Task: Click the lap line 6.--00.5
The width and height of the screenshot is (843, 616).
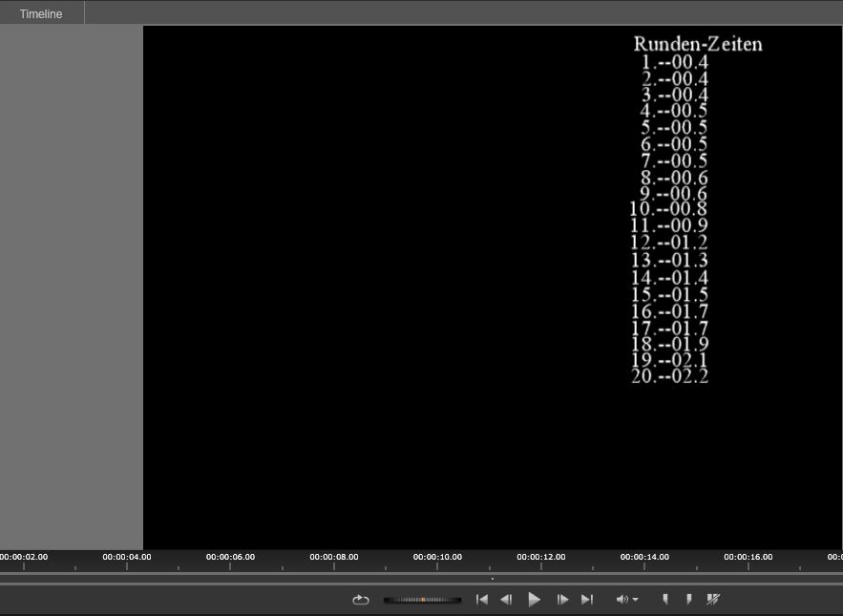Action: [674, 144]
